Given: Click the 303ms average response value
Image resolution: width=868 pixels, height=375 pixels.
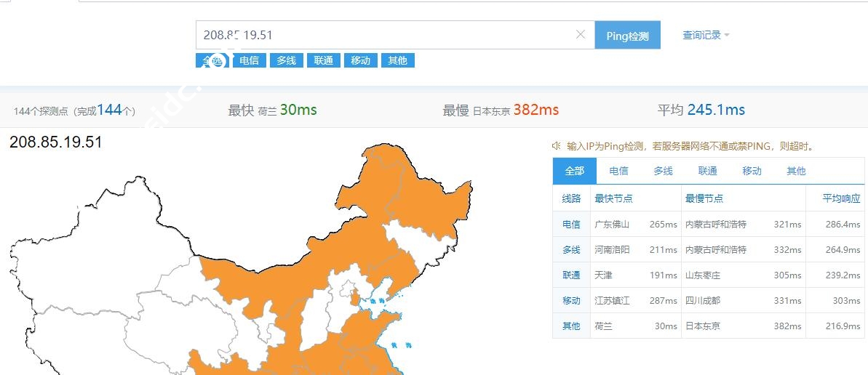Looking at the screenshot, I should [847, 300].
